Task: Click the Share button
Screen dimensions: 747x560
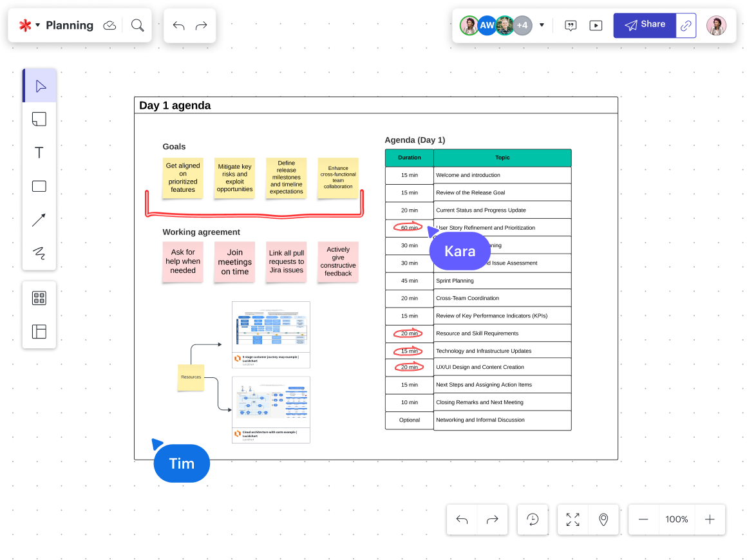Action: tap(645, 25)
